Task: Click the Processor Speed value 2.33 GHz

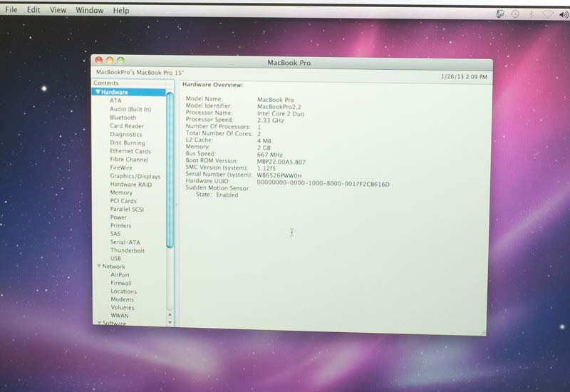Action: point(271,120)
